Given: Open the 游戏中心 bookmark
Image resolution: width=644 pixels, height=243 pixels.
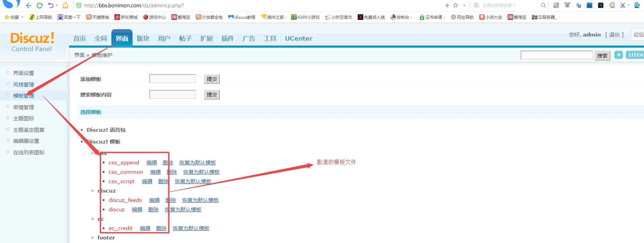Looking at the screenshot, I should tap(154, 17).
